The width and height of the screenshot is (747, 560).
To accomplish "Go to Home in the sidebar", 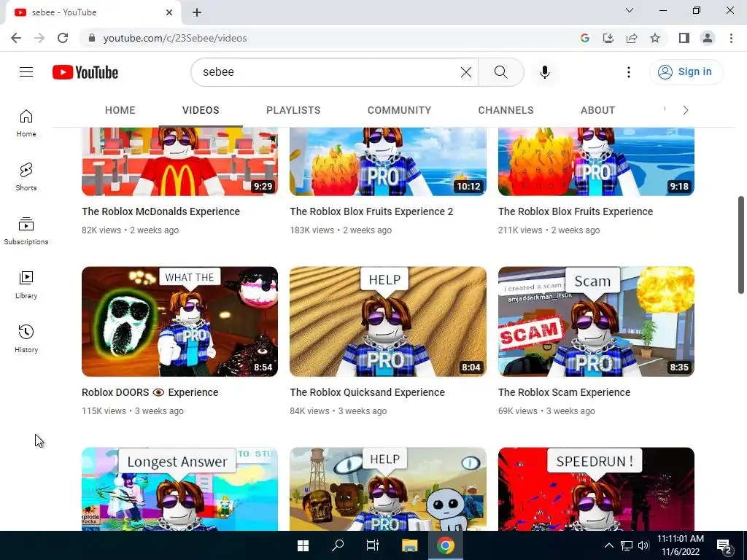I will pyautogui.click(x=26, y=123).
